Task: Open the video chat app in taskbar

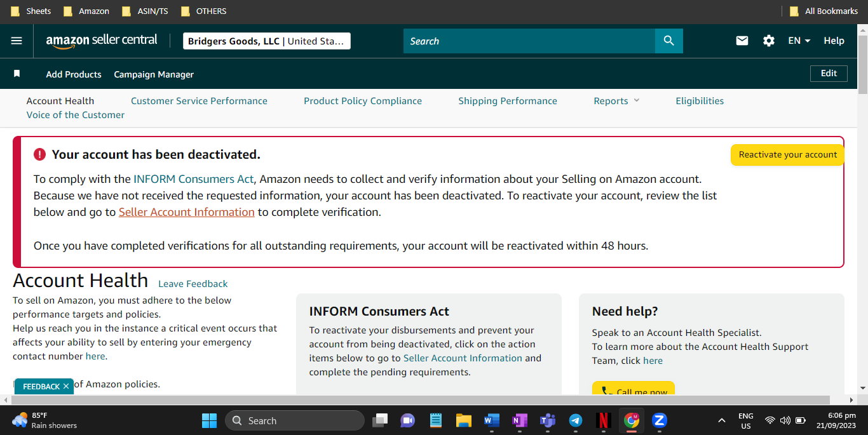Action: click(x=407, y=420)
